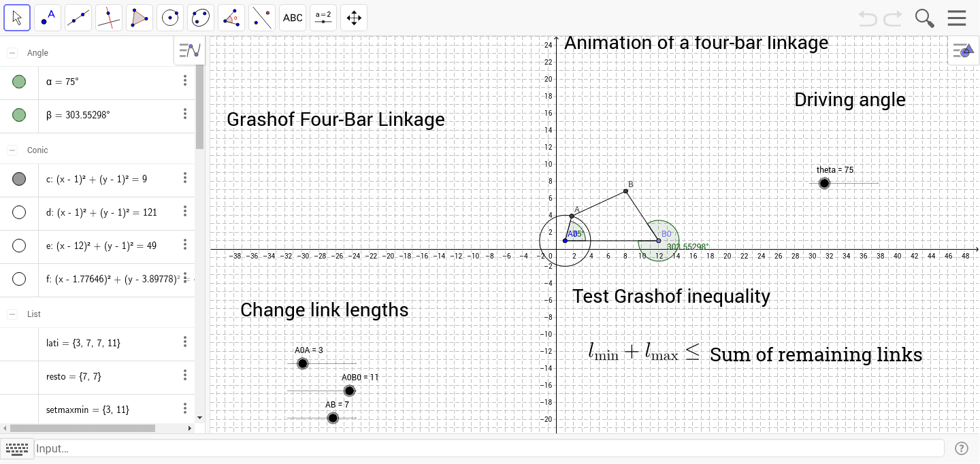The width and height of the screenshot is (980, 464).
Task: Click the Input bar field
Action: [489, 448]
